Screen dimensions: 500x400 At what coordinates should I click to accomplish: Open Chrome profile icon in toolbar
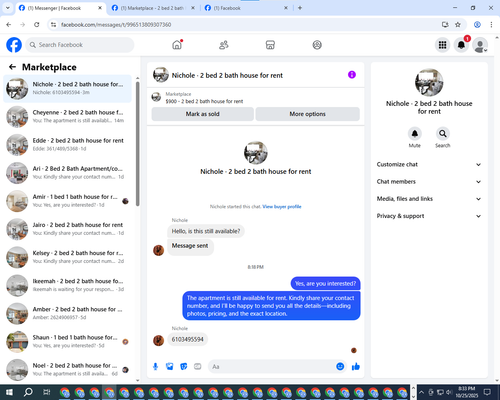(x=477, y=24)
